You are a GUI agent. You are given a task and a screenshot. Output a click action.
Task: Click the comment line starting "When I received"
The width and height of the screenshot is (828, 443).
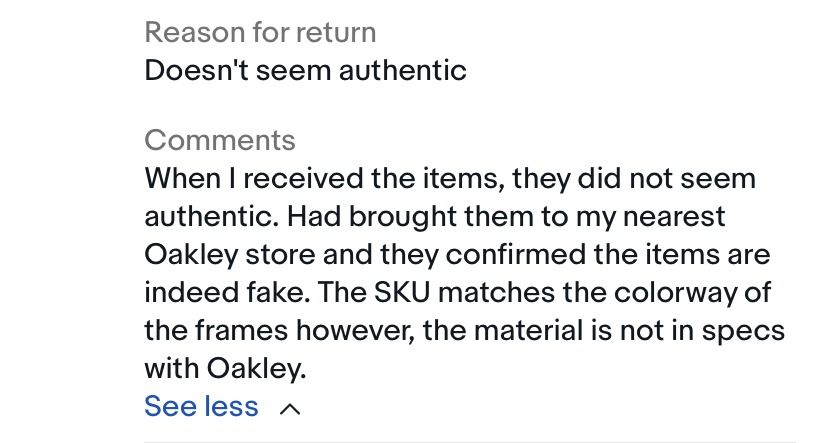pos(450,179)
